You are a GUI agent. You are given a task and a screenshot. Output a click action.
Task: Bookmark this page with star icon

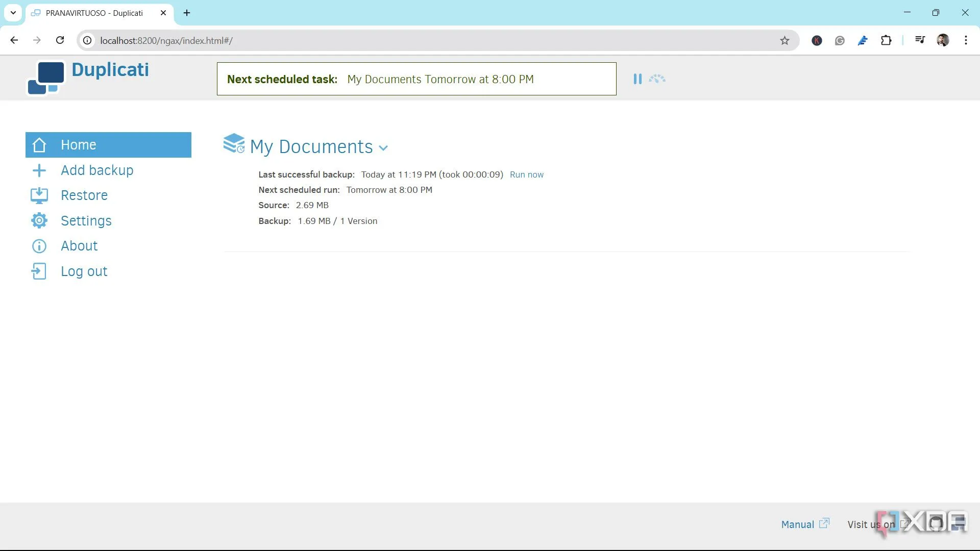pos(785,41)
